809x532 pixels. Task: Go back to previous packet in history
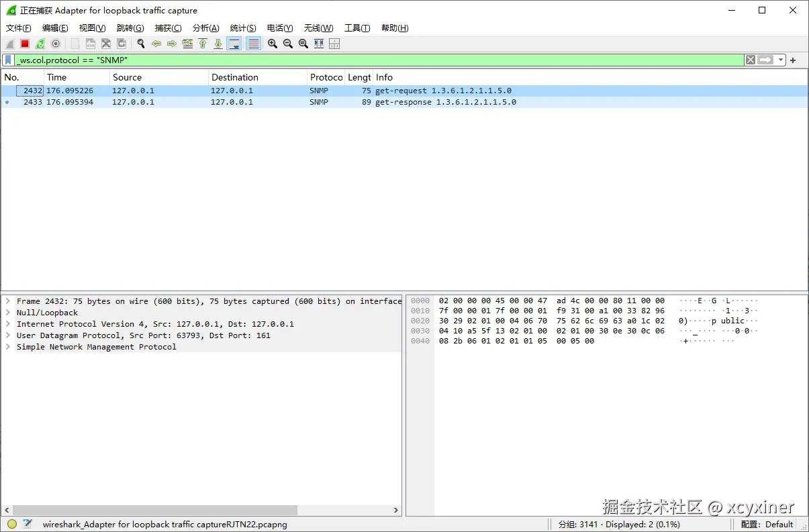tap(156, 44)
